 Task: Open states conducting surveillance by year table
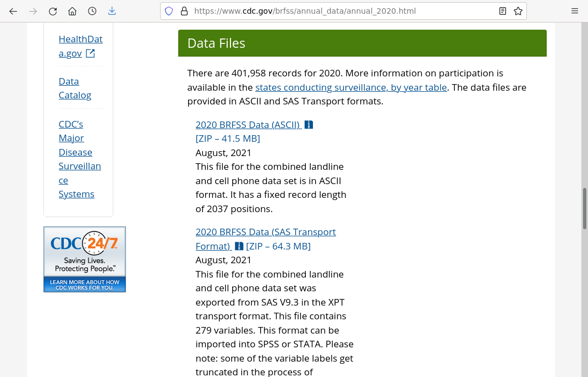(x=351, y=87)
